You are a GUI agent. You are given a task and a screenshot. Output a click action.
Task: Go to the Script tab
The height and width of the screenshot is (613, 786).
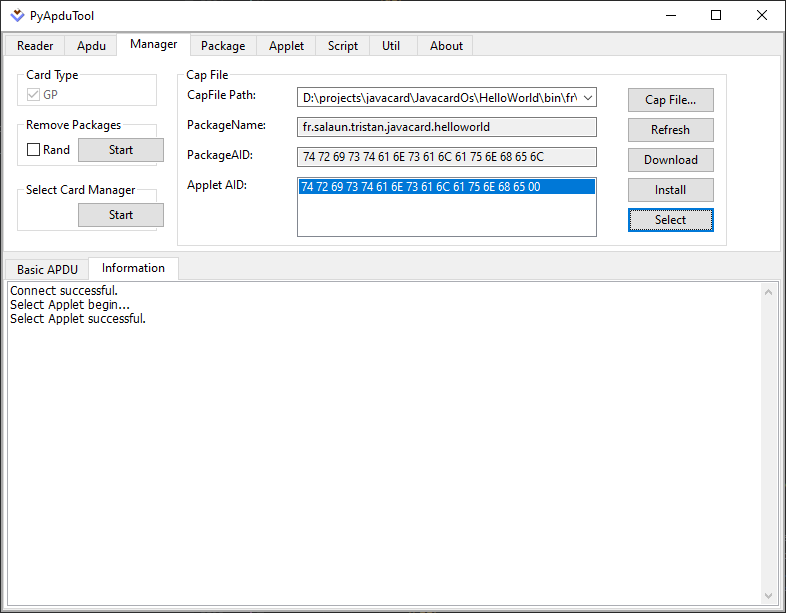343,46
